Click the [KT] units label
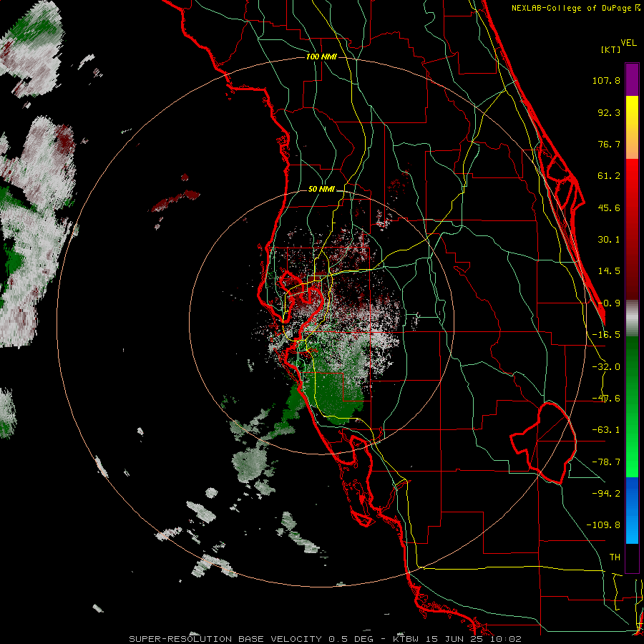644x644 pixels. pyautogui.click(x=611, y=49)
